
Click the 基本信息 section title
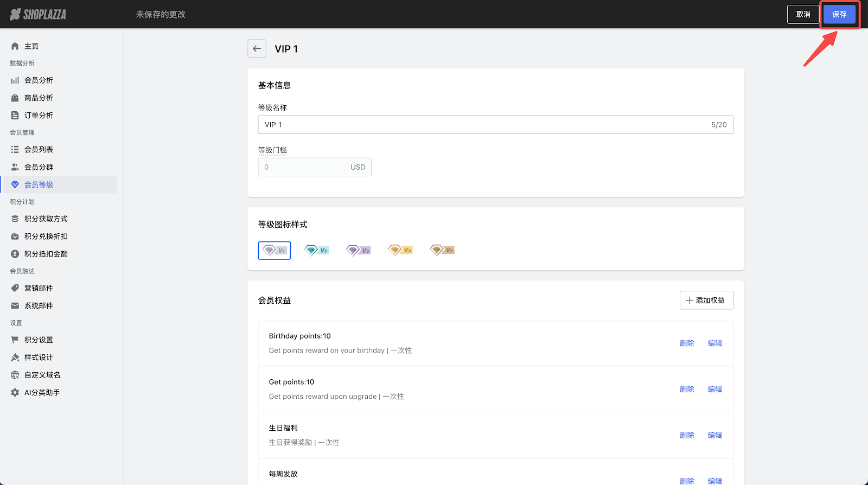pos(275,86)
